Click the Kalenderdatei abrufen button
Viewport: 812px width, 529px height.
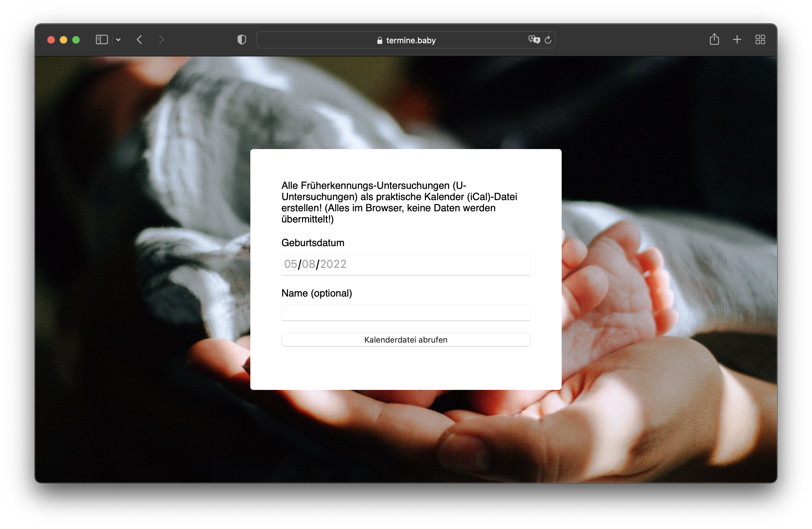(406, 340)
